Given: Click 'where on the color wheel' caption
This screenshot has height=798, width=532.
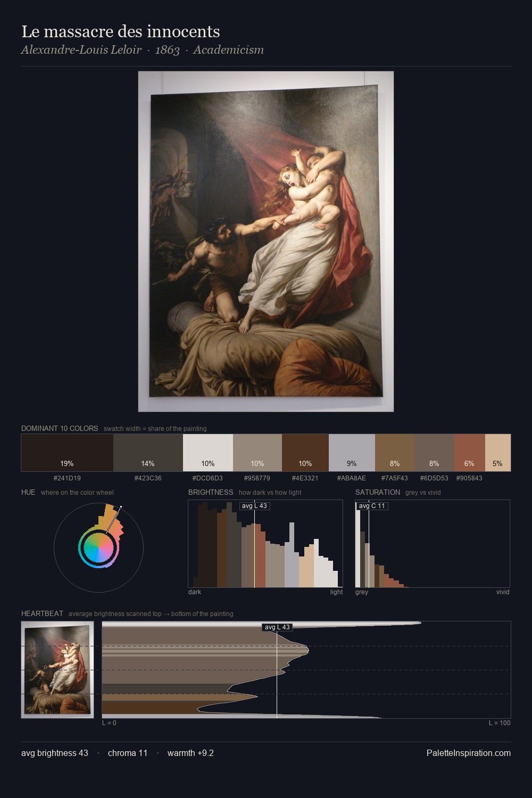Looking at the screenshot, I should click(x=77, y=493).
